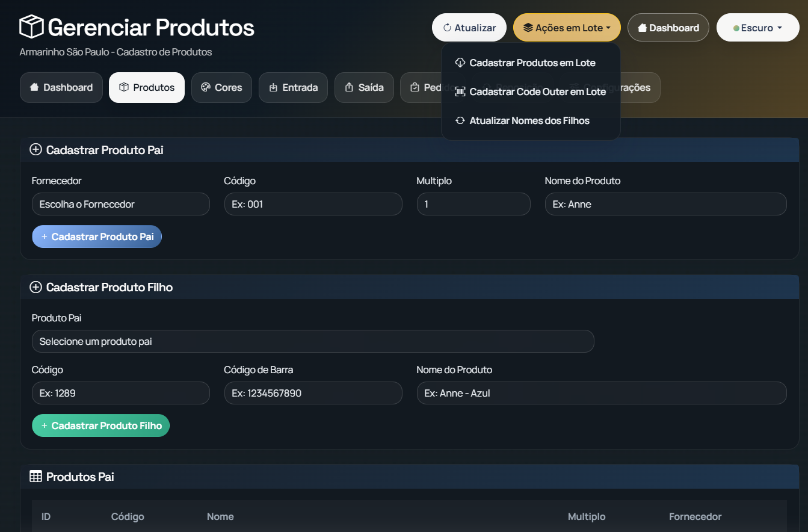Focus the Multiplo field showing 1

click(x=473, y=204)
